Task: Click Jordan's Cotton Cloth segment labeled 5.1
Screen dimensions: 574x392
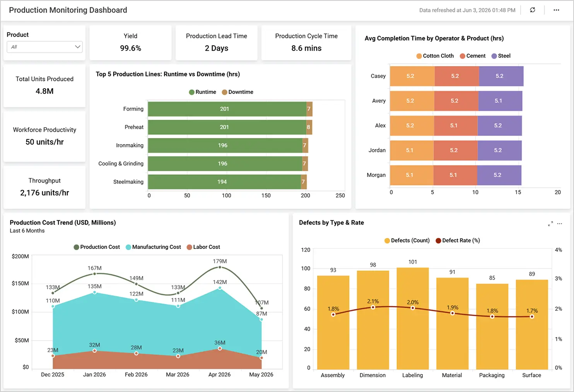Action: click(x=412, y=150)
